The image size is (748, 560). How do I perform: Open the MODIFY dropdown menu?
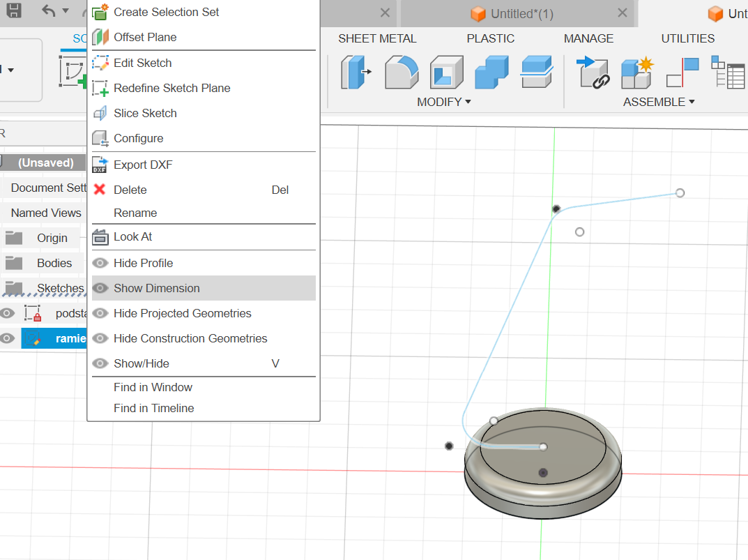click(444, 102)
